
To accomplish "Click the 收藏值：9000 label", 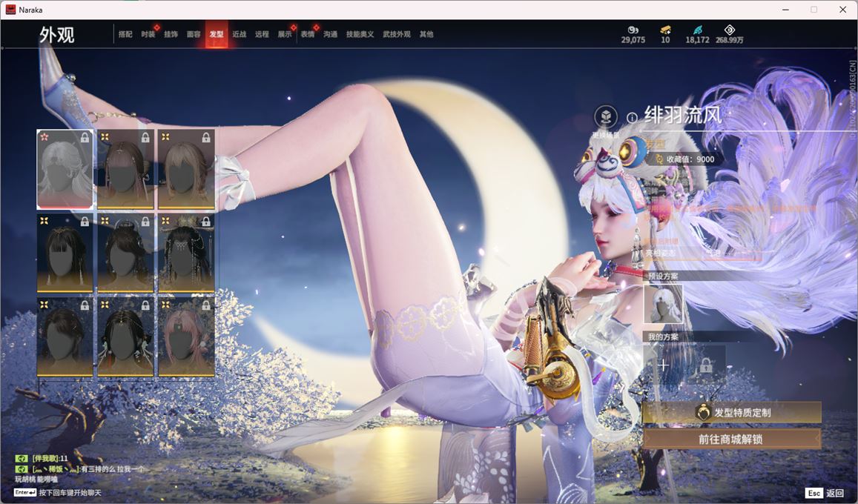I will point(690,159).
